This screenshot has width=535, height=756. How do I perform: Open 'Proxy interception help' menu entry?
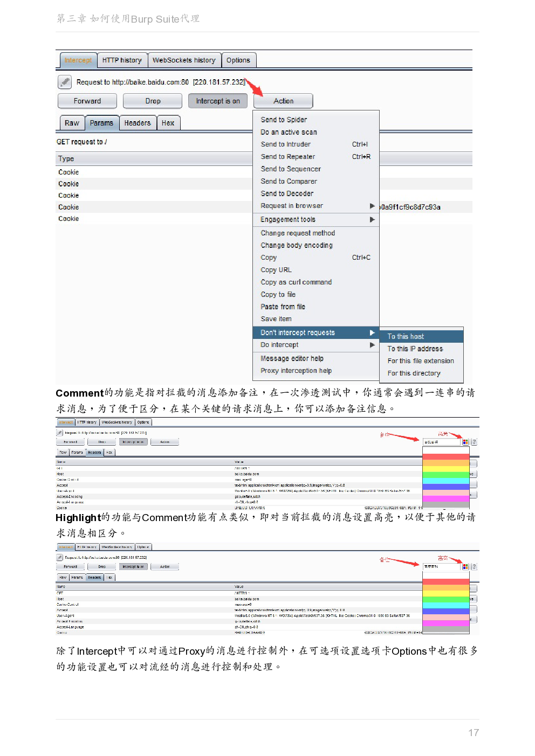click(x=316, y=371)
